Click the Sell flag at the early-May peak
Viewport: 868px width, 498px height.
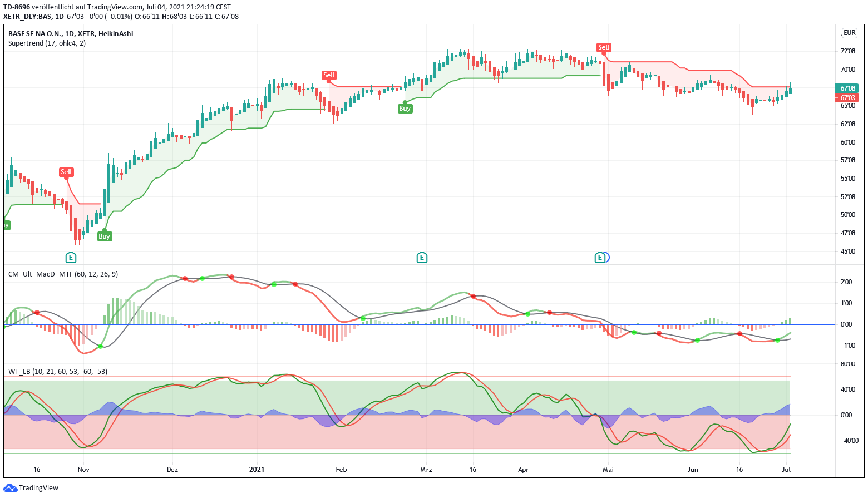[604, 47]
